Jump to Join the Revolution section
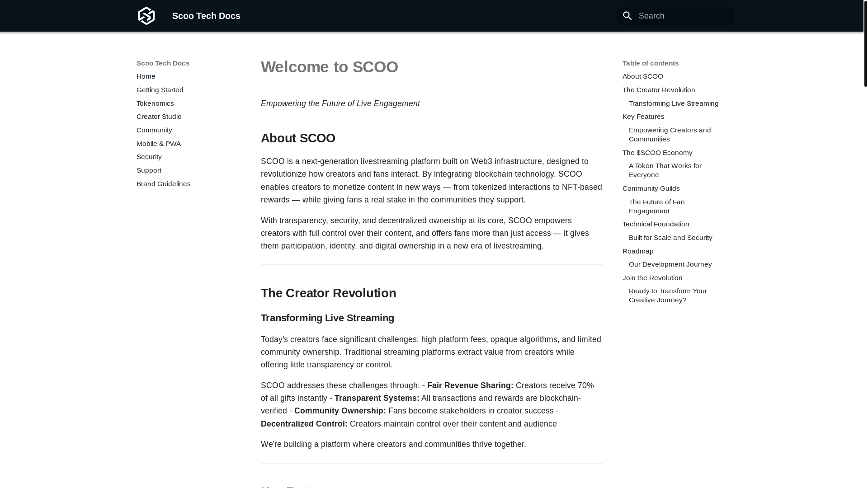Viewport: 868px width, 488px height. pos(652,278)
